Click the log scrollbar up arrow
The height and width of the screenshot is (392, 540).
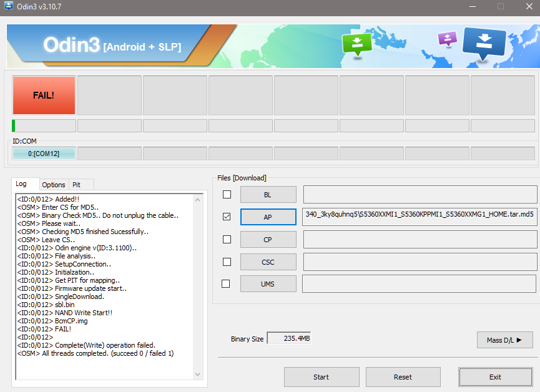click(x=198, y=200)
